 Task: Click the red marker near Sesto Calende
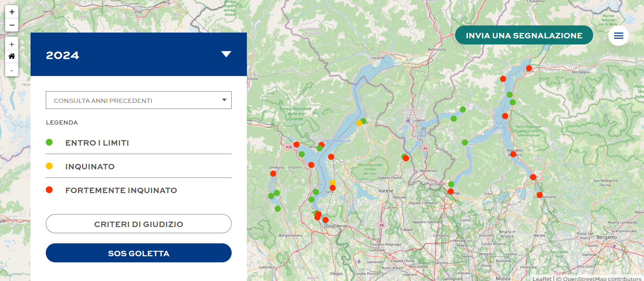pyautogui.click(x=326, y=220)
